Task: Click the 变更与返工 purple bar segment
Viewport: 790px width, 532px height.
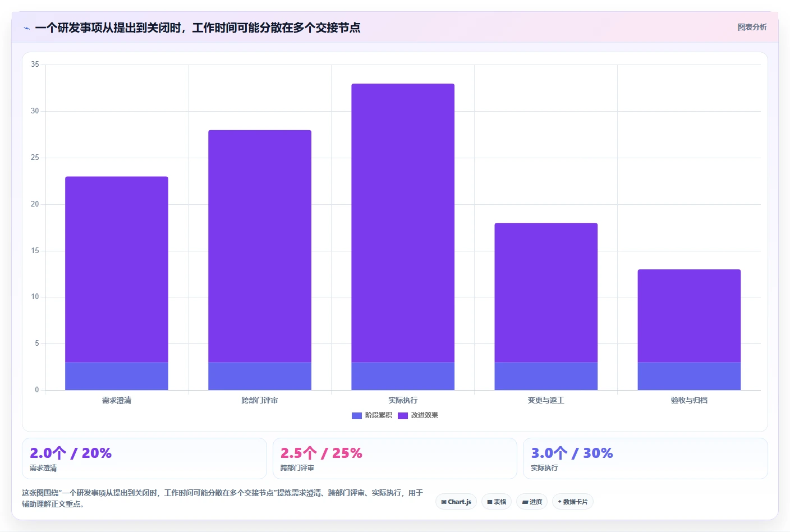Action: click(x=546, y=293)
